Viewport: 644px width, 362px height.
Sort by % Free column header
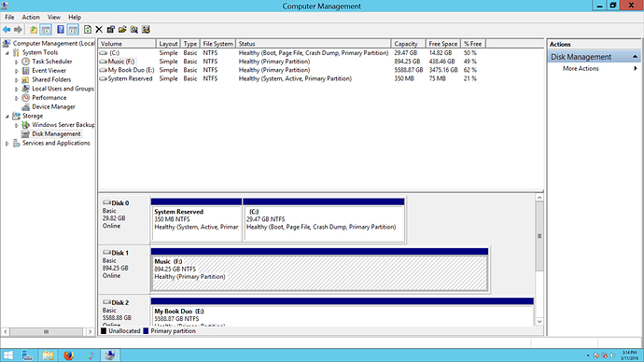(x=473, y=44)
